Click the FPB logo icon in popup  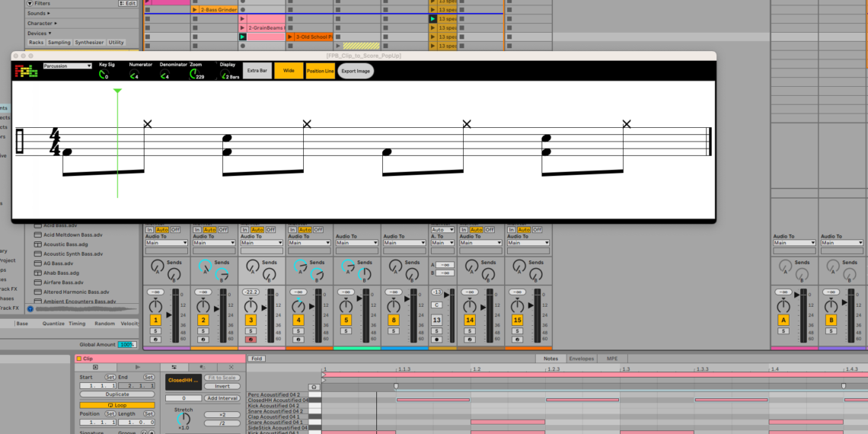[x=27, y=70]
